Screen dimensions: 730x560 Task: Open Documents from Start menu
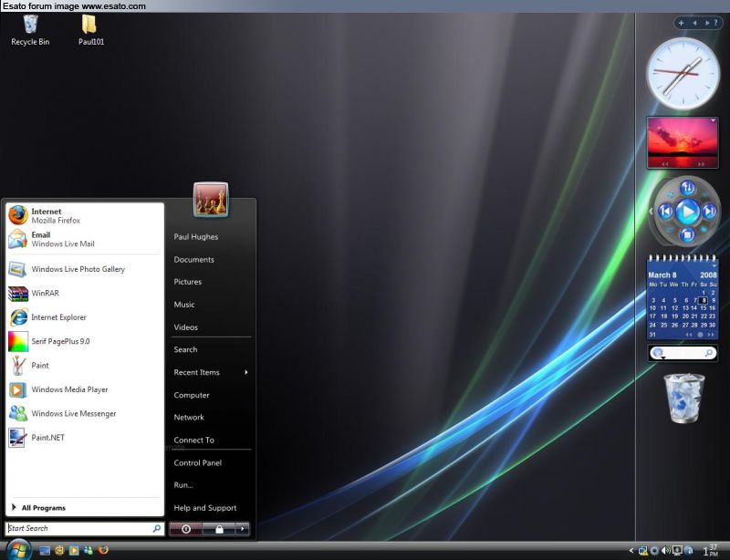[x=193, y=260]
